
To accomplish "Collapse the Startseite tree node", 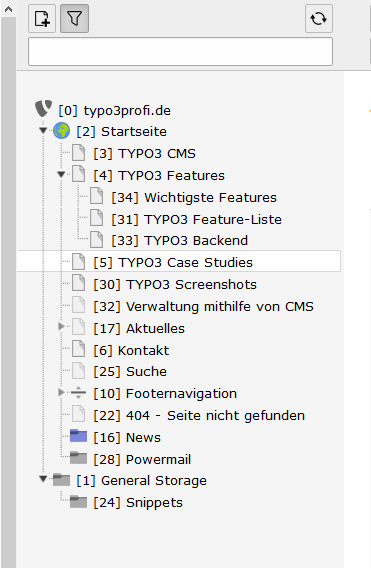I will pyautogui.click(x=43, y=130).
